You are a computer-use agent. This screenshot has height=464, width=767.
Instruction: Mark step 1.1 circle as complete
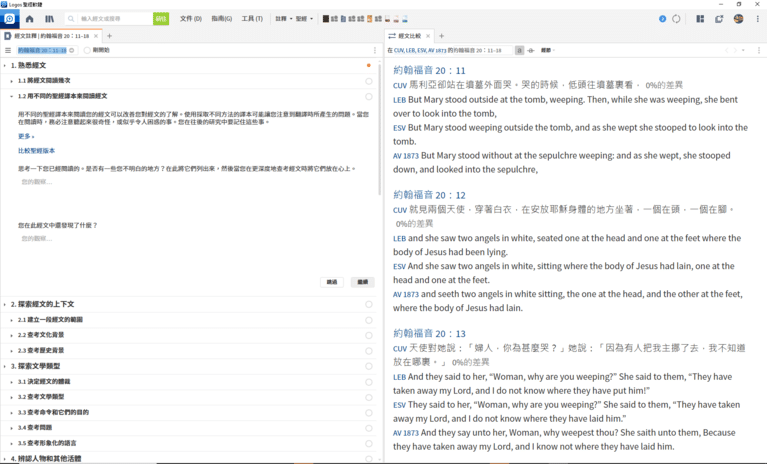(x=368, y=81)
